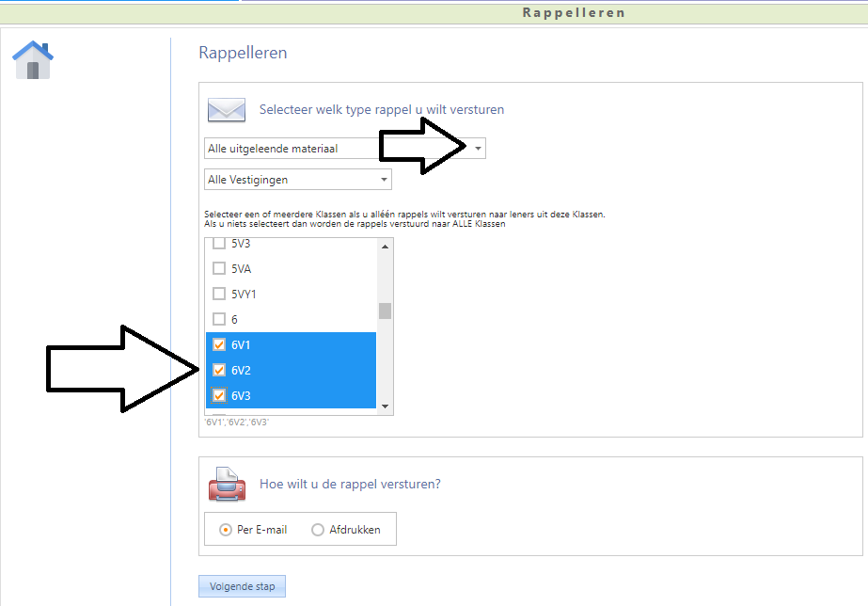Viewport: 868px width, 606px height.
Task: Click the Rappelleren title bar tab
Action: point(574,13)
